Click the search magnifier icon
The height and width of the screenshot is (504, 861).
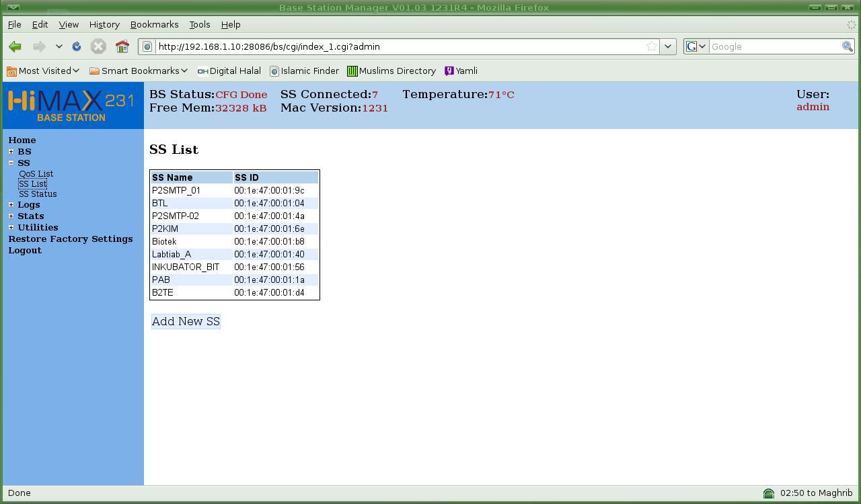pos(847,46)
